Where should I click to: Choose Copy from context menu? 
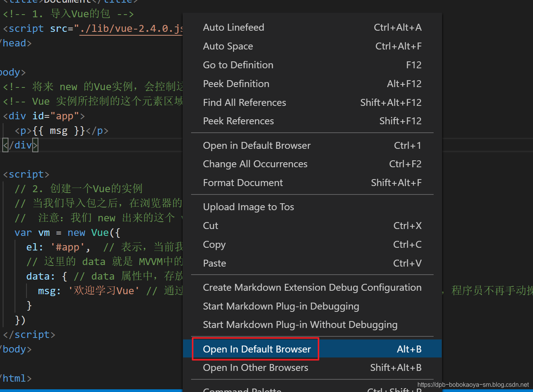coord(312,245)
